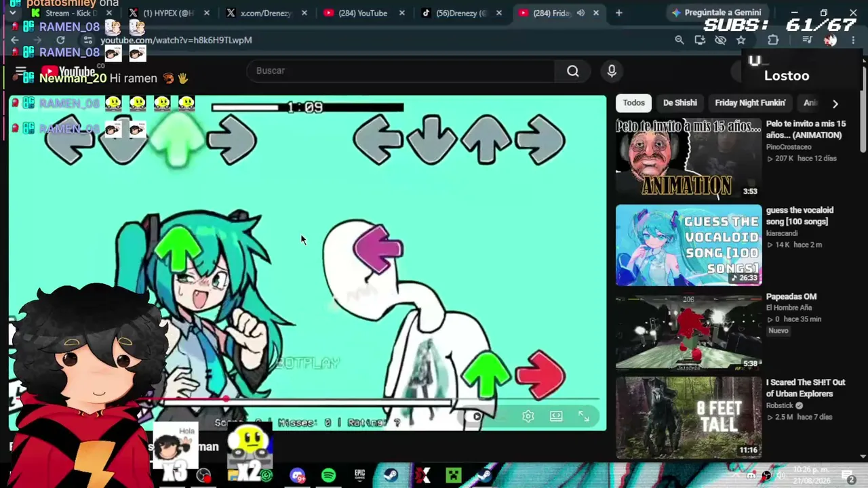
Task: Bookmark this page with the star icon
Action: [x=741, y=40]
